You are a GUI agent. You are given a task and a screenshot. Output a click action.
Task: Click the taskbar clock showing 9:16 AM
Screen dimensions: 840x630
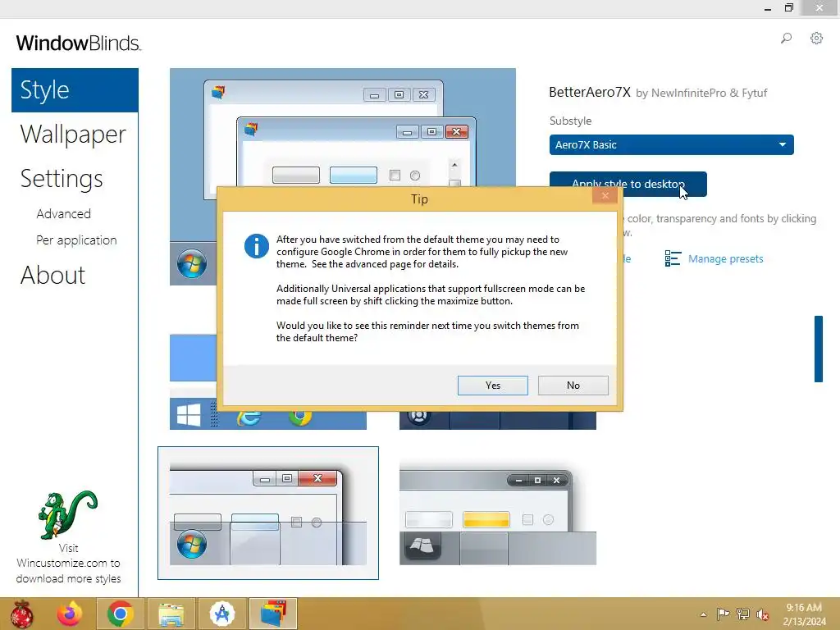pyautogui.click(x=804, y=614)
